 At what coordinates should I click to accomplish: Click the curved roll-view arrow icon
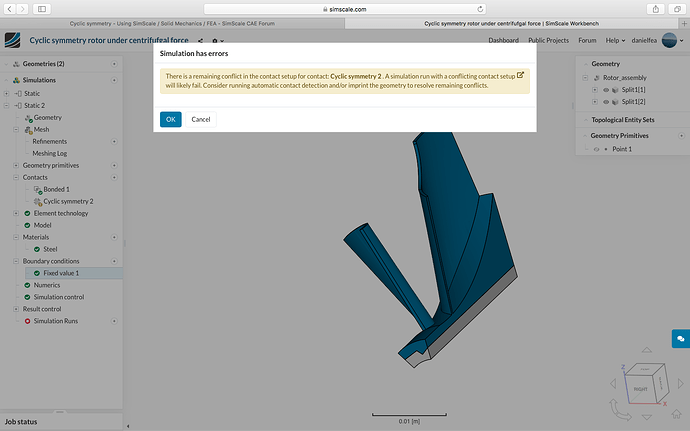click(x=620, y=409)
